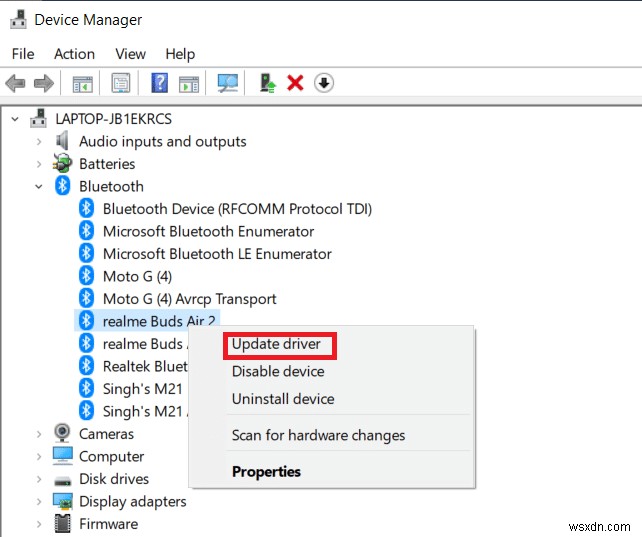Go back with the toolbar Back arrow

16,83
